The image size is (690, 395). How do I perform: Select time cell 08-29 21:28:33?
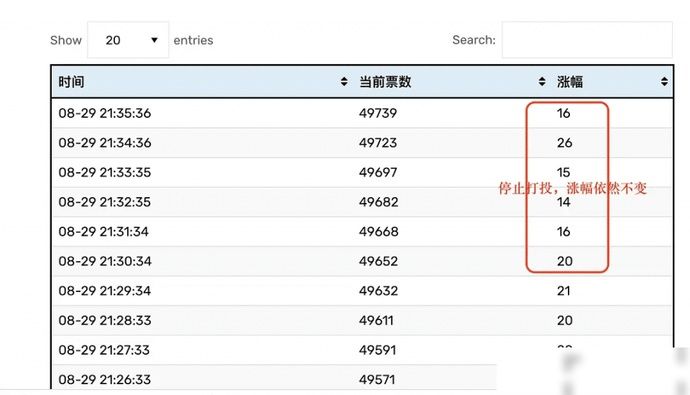tap(105, 320)
